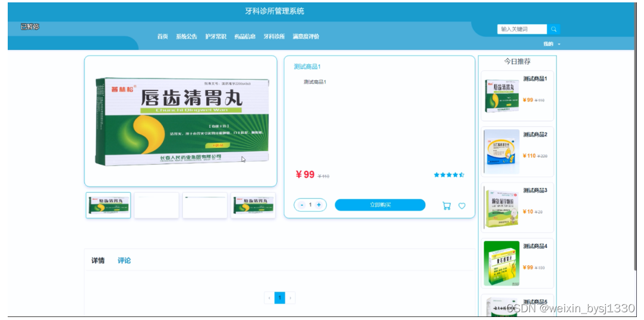Screen dimensions: 644x320
Task: Click the quantity value 1 field
Action: [311, 205]
